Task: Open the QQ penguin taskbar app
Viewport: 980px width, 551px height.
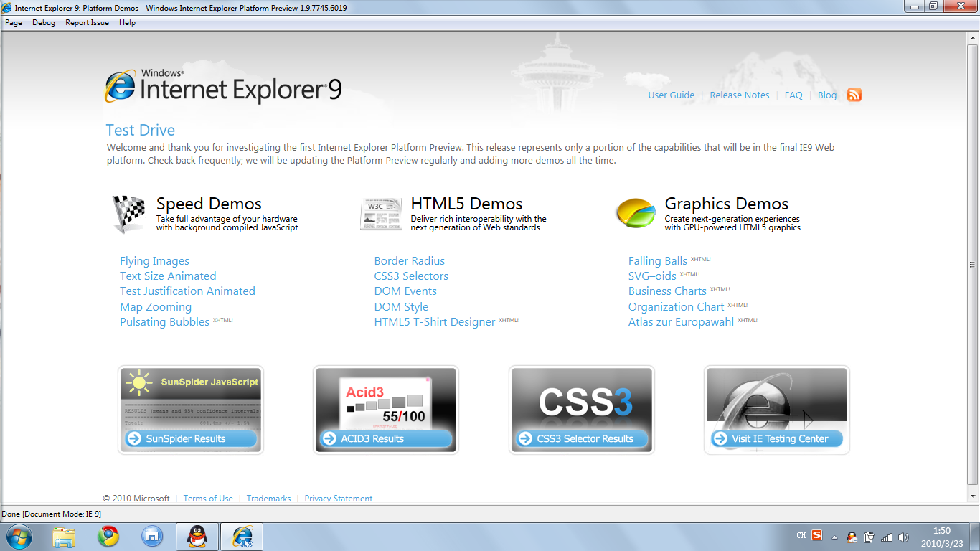Action: (197, 536)
